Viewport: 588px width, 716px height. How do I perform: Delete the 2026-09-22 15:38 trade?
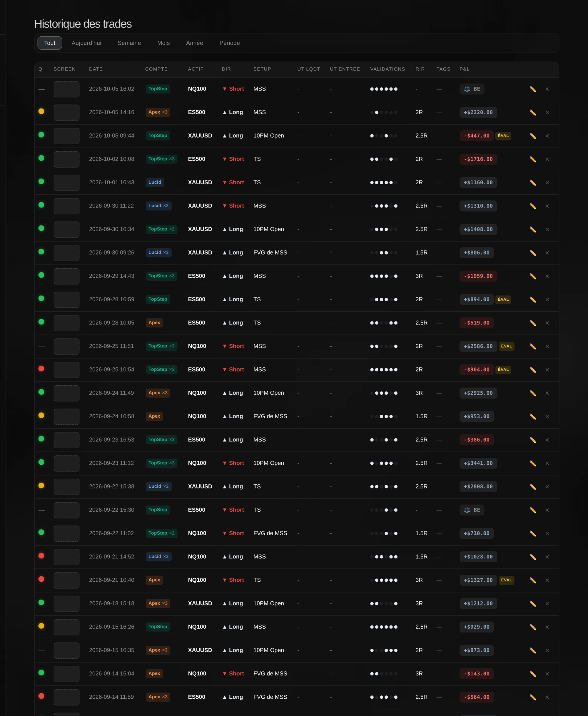coord(547,486)
